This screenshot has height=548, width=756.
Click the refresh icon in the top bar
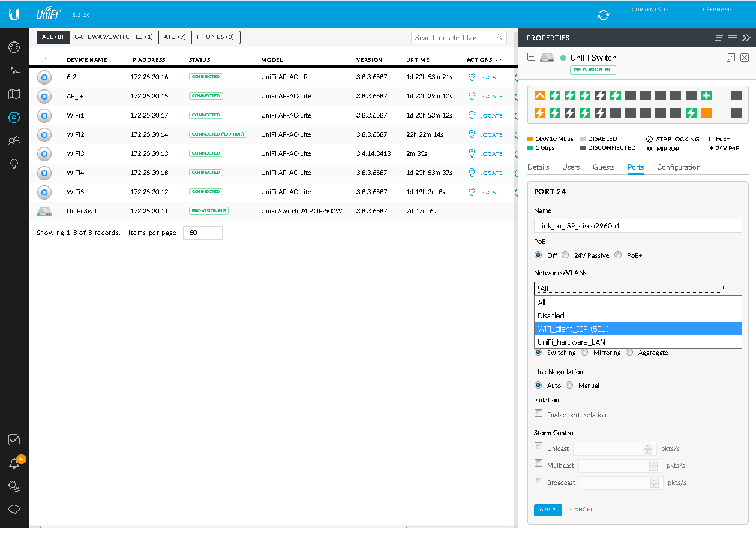pos(604,15)
